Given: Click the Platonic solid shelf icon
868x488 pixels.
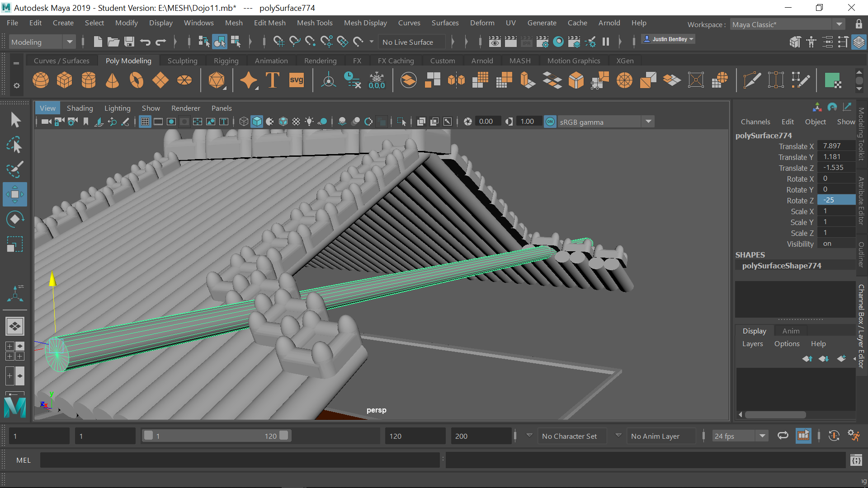Looking at the screenshot, I should (217, 80).
